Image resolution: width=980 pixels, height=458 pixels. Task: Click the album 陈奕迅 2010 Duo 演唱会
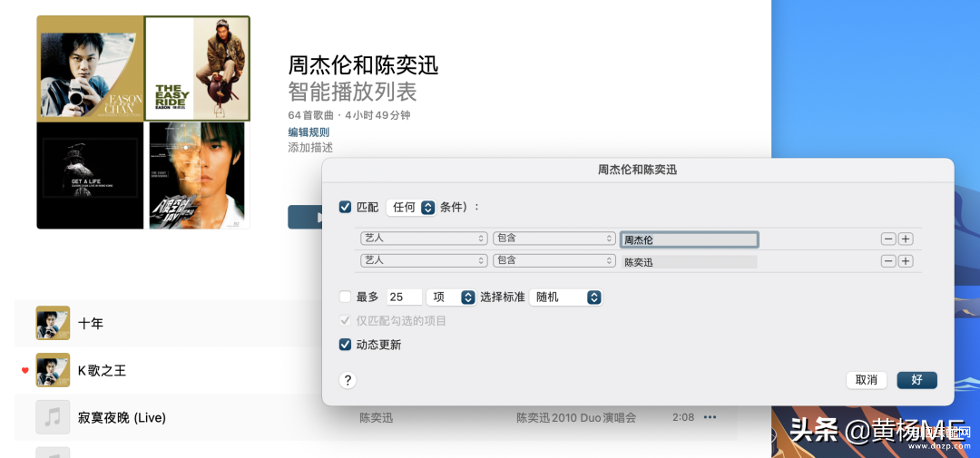576,417
